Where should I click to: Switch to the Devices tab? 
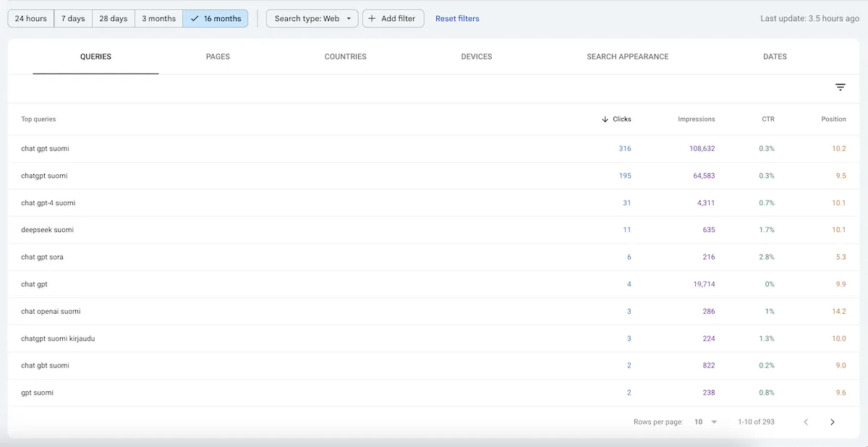click(476, 56)
